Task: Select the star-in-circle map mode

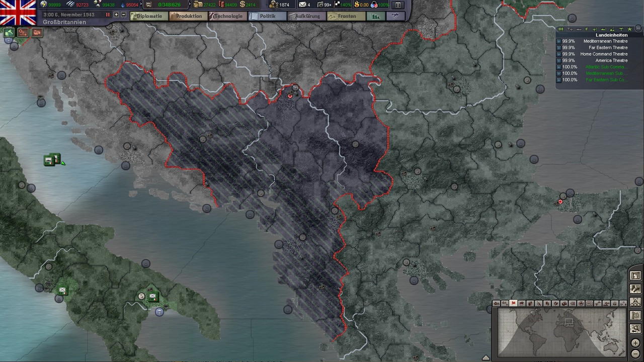Action: (581, 303)
